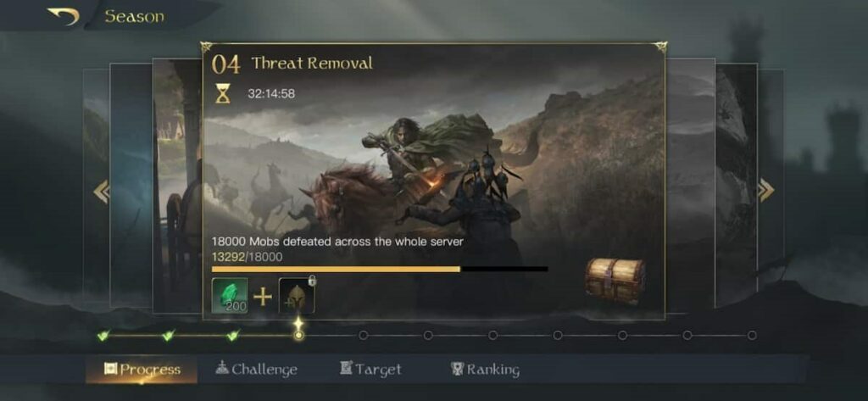868x401 pixels.
Task: Click the mobs defeated progress bar
Action: coord(380,270)
